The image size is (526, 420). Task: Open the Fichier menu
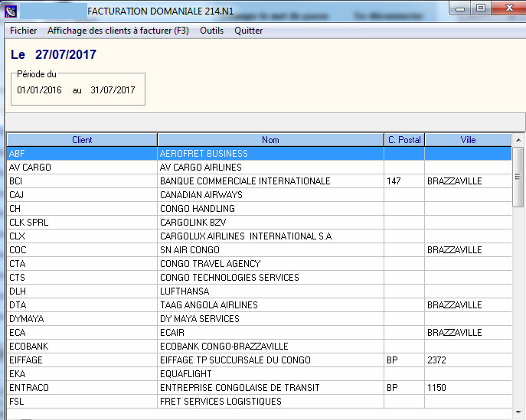click(x=23, y=31)
